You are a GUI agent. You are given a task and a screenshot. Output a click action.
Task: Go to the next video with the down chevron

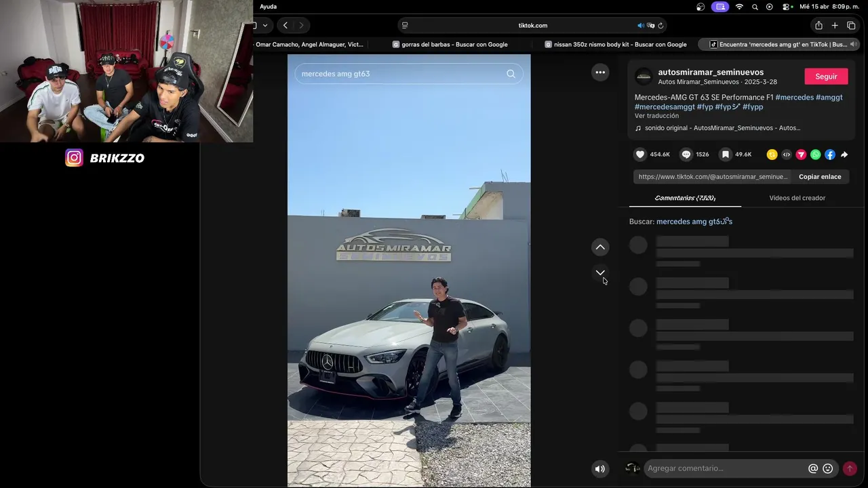tap(600, 272)
